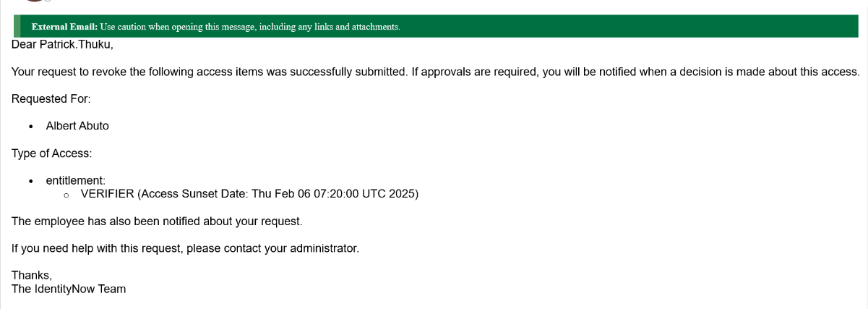Click "The IdentityNow Team" signature

pyautogui.click(x=69, y=289)
